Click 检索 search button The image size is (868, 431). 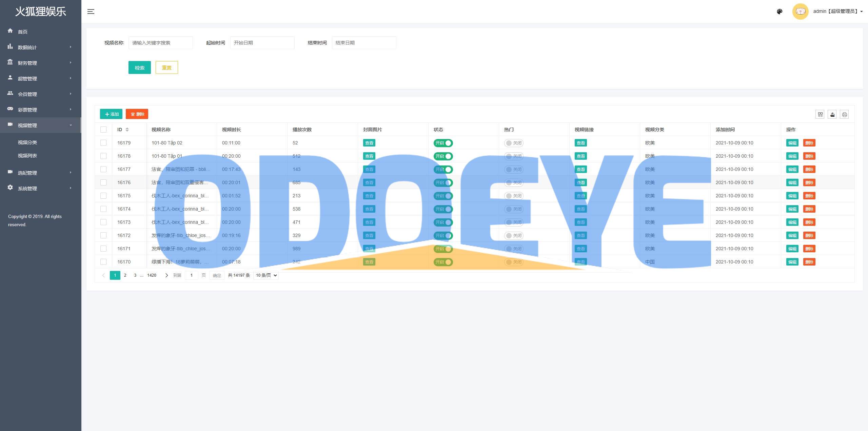(x=139, y=67)
